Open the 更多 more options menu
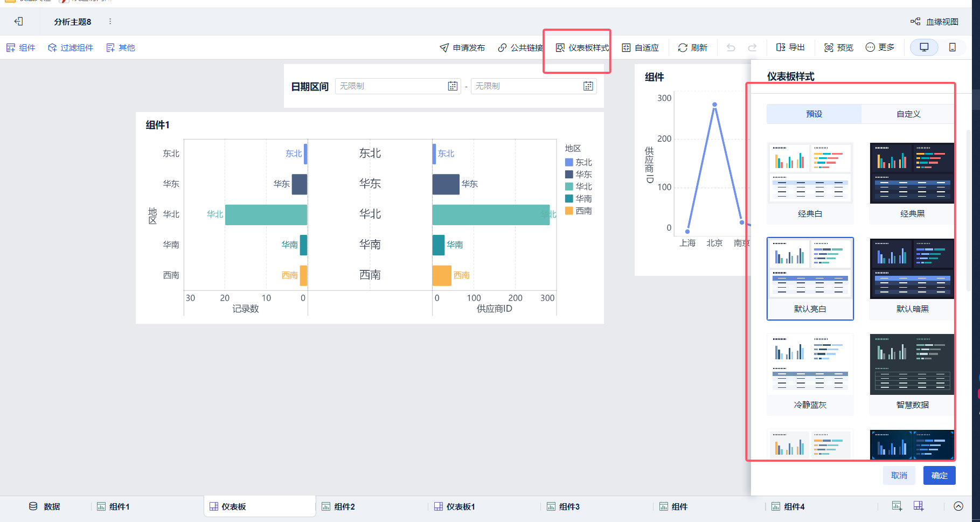The image size is (980, 522). 879,47
